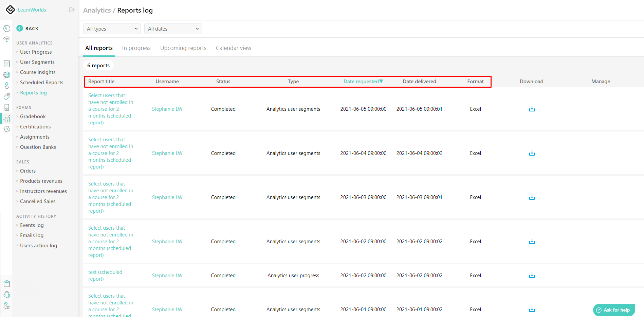
Task: Download the 2021-06-05 report
Action: click(x=532, y=109)
